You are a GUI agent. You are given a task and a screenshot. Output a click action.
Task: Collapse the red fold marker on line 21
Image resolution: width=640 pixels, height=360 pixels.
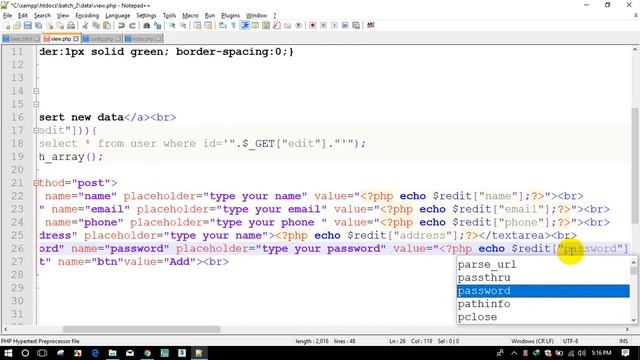36,183
